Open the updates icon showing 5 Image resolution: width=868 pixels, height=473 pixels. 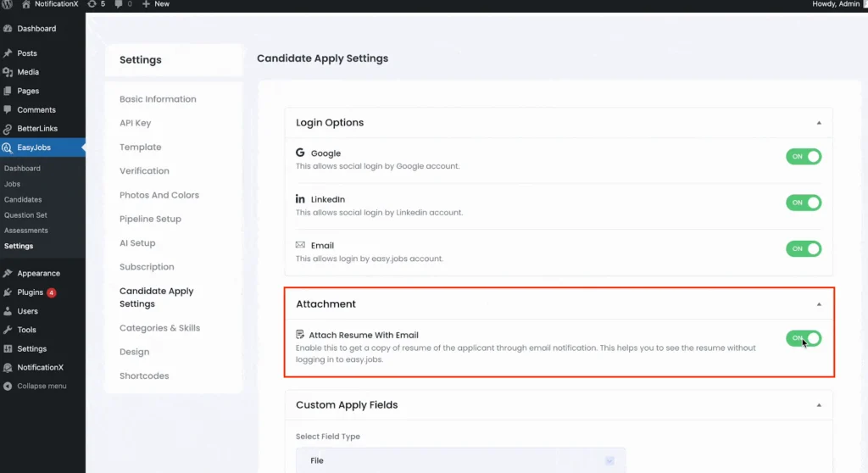(x=92, y=4)
